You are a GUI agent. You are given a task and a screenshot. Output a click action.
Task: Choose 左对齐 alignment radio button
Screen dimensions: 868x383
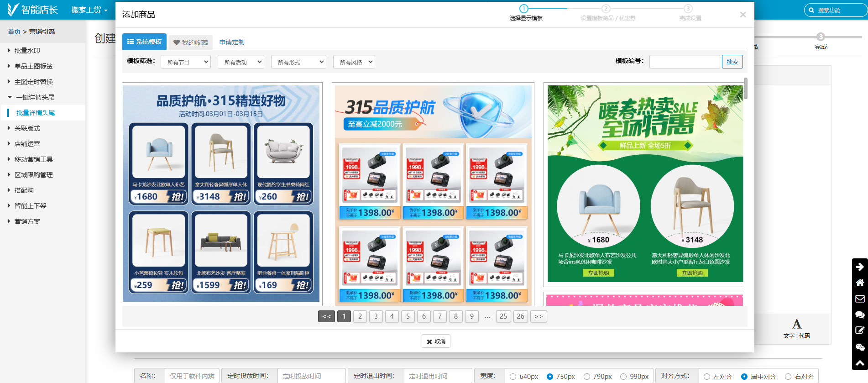coord(707,377)
